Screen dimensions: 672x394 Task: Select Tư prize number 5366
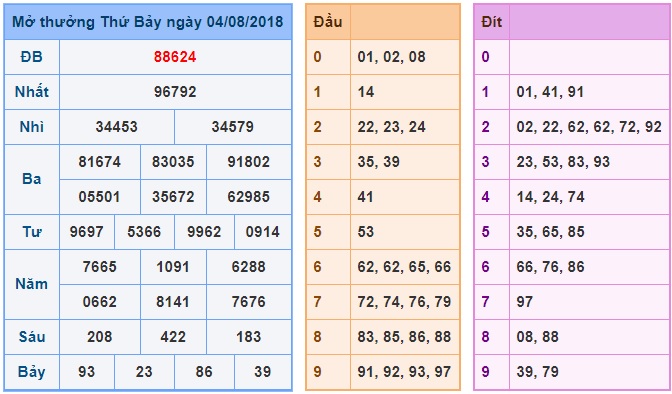click(x=144, y=232)
